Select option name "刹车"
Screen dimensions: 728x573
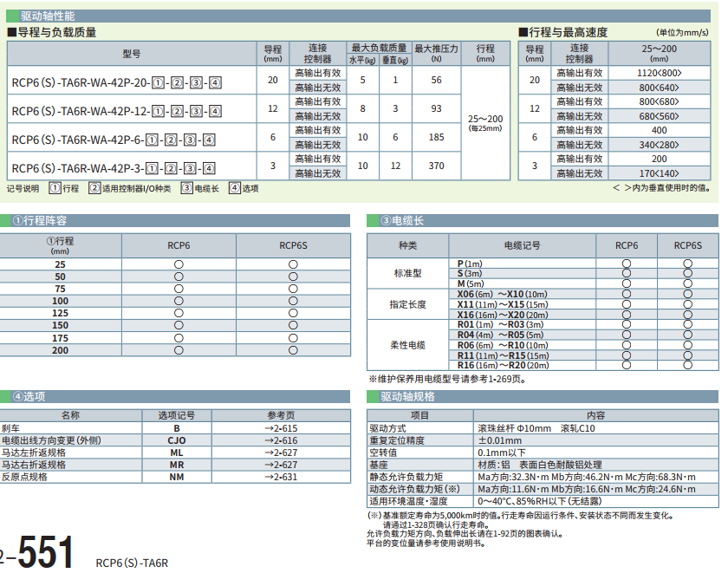point(10,428)
